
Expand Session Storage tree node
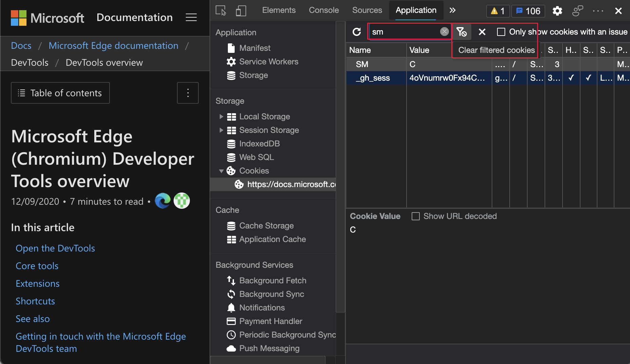pos(221,130)
